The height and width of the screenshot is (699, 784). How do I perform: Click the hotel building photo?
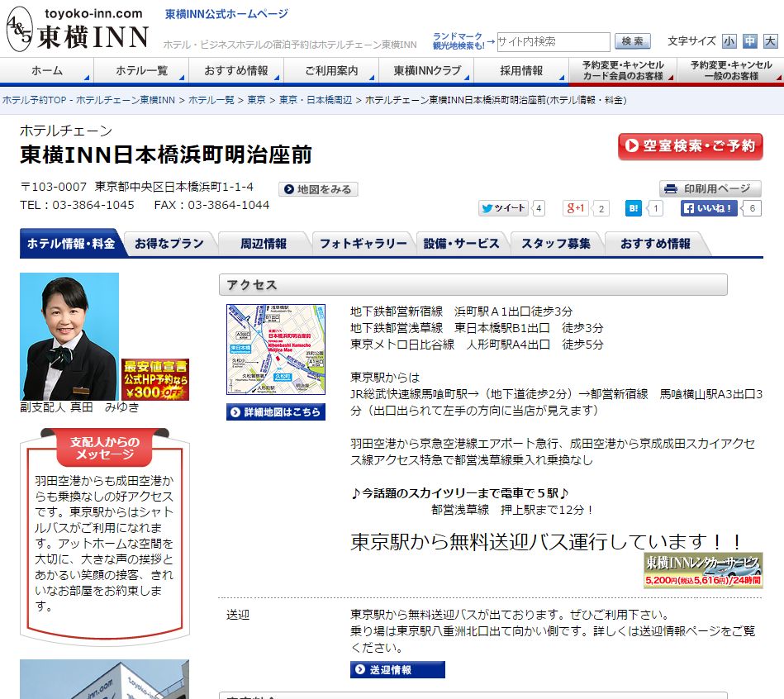(x=104, y=679)
